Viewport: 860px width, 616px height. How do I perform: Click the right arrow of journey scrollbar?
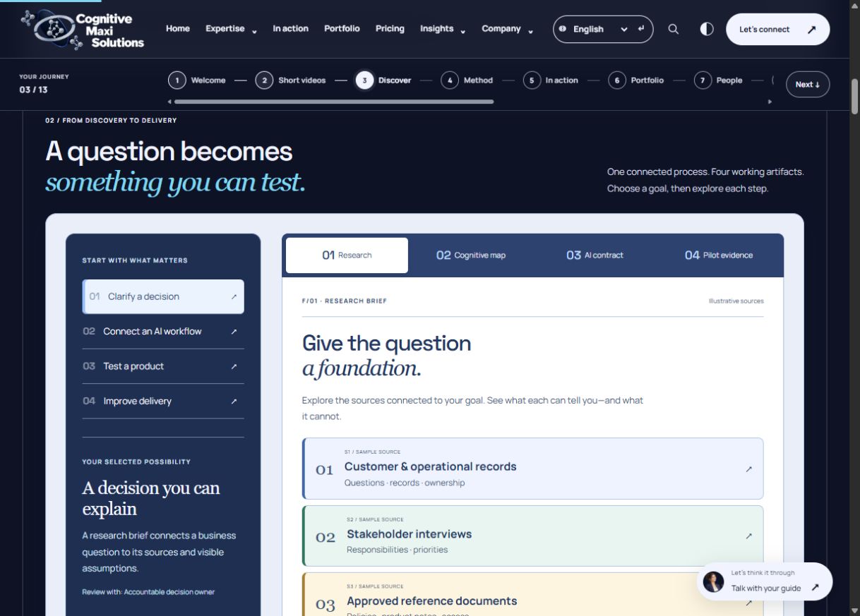pos(770,102)
